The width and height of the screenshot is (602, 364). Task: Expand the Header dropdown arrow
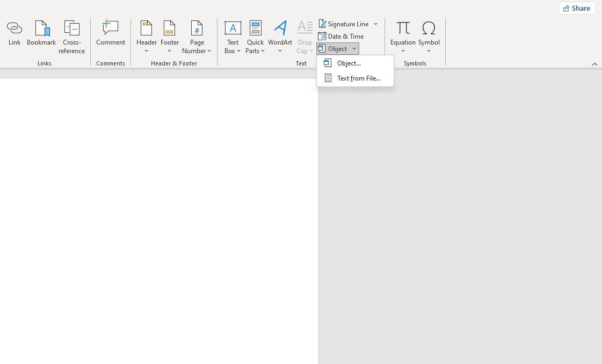point(146,51)
